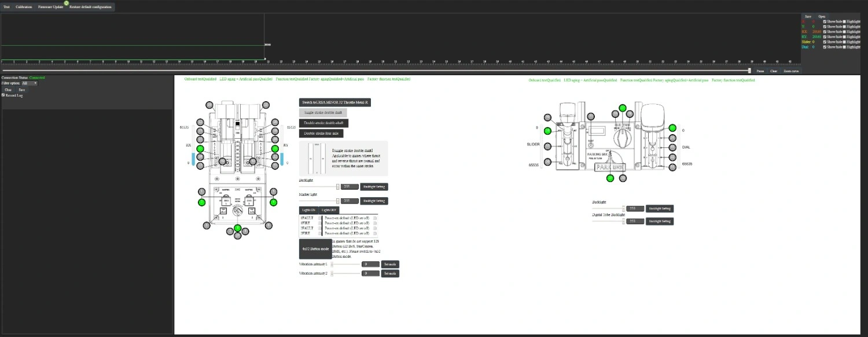Viewport: 868px width, 337px height.
Task: Toggle Show/hide for the Slider curve
Action: click(825, 42)
